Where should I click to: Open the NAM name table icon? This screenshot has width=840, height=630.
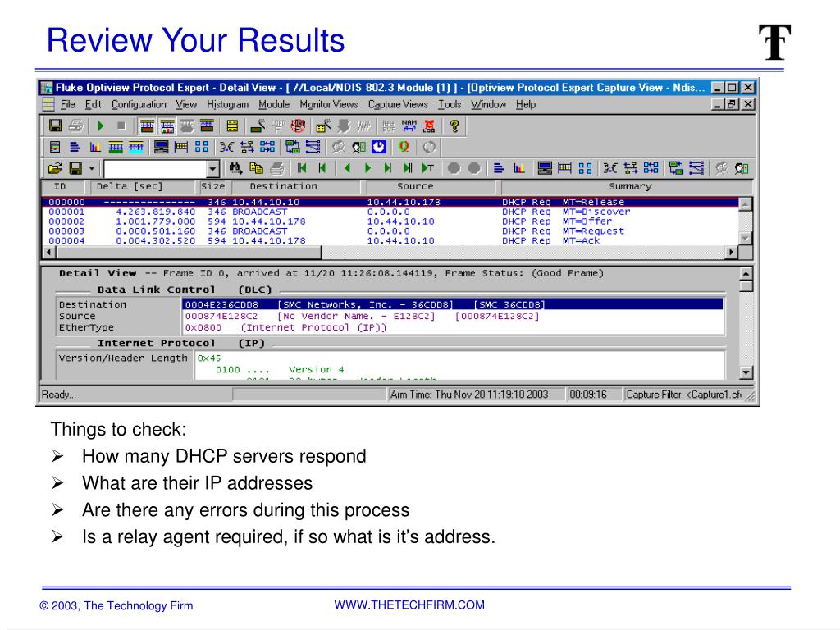[409, 126]
